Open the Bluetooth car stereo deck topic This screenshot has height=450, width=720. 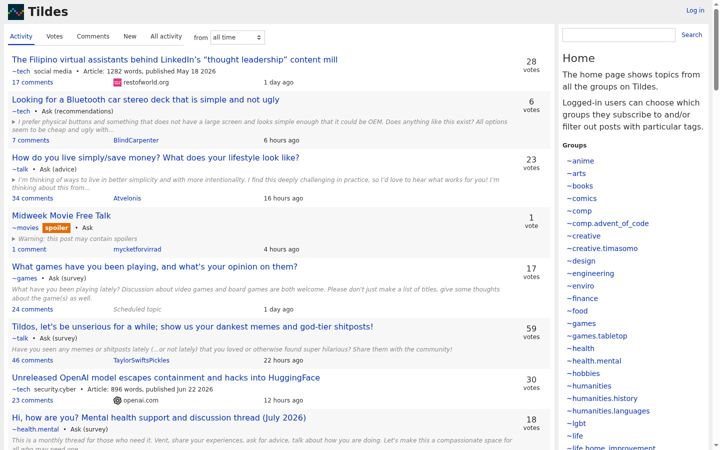tap(146, 100)
